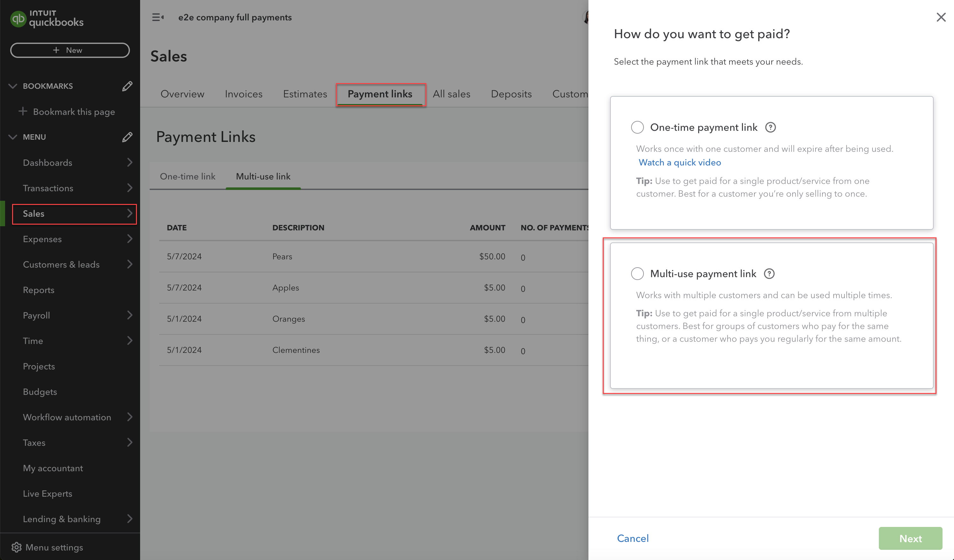Select Multi-use payment link radio button
Screen dimensions: 954x560
click(x=637, y=274)
